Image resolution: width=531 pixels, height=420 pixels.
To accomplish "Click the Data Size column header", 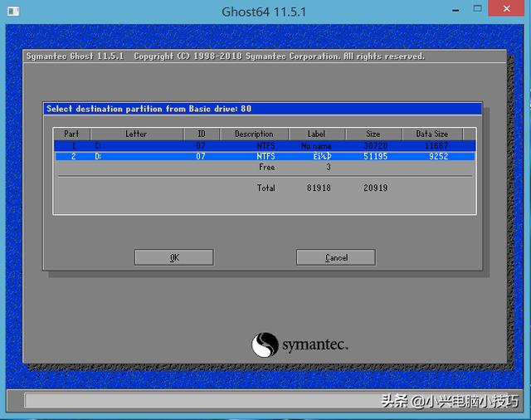I will tap(432, 134).
